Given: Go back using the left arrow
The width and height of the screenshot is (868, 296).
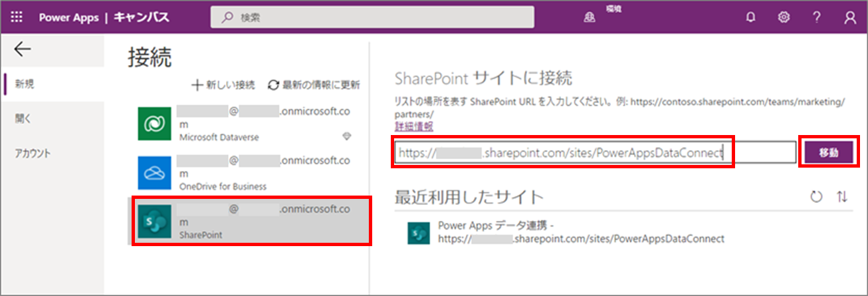Looking at the screenshot, I should [22, 50].
